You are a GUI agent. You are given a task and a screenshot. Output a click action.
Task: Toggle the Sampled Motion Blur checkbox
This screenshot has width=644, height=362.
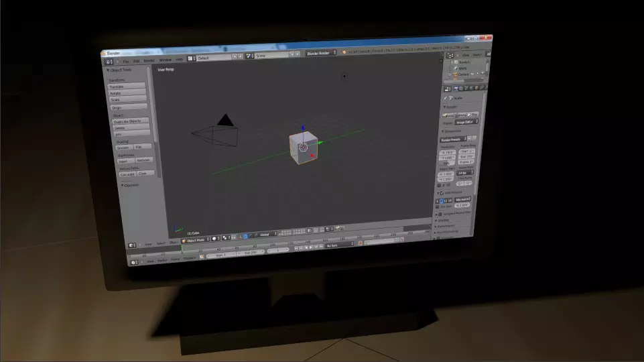click(440, 214)
